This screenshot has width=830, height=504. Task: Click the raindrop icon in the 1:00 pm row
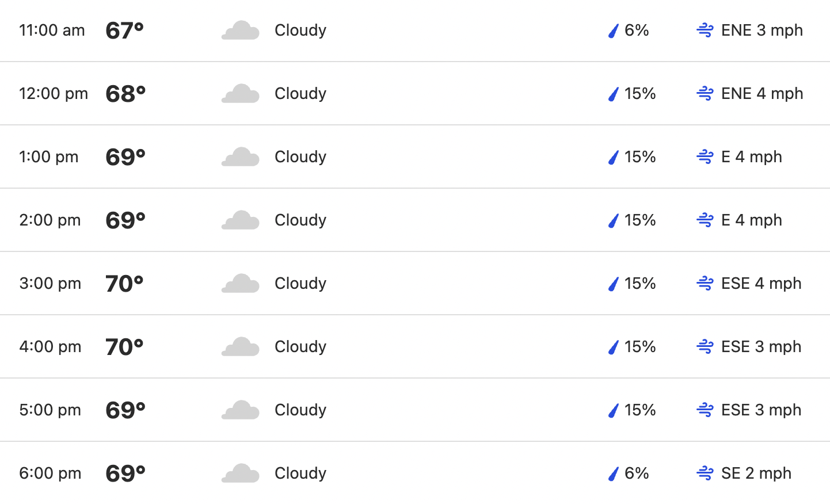614,157
